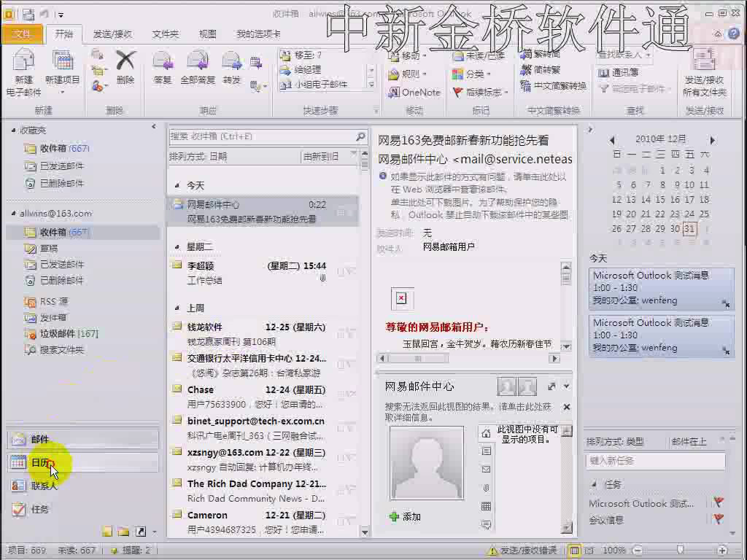This screenshot has height=560, width=747.
Task: Click flag for Microsoft Outlook task
Action: (x=719, y=502)
